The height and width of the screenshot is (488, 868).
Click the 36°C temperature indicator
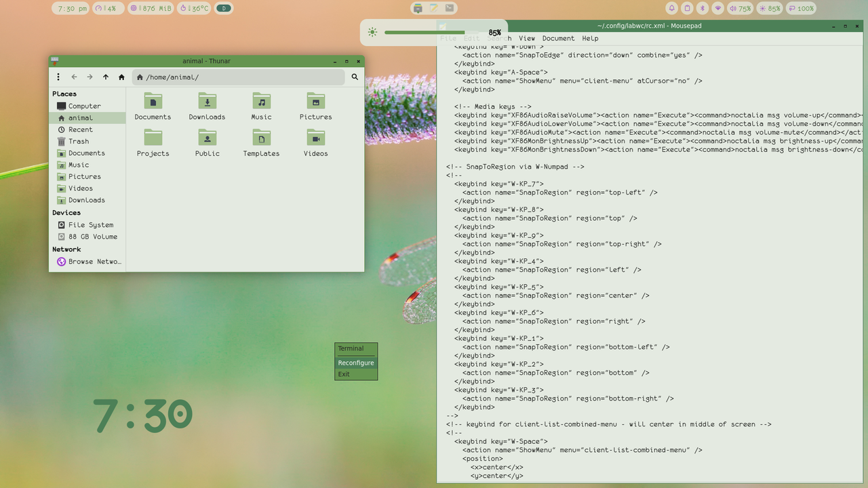click(x=194, y=9)
